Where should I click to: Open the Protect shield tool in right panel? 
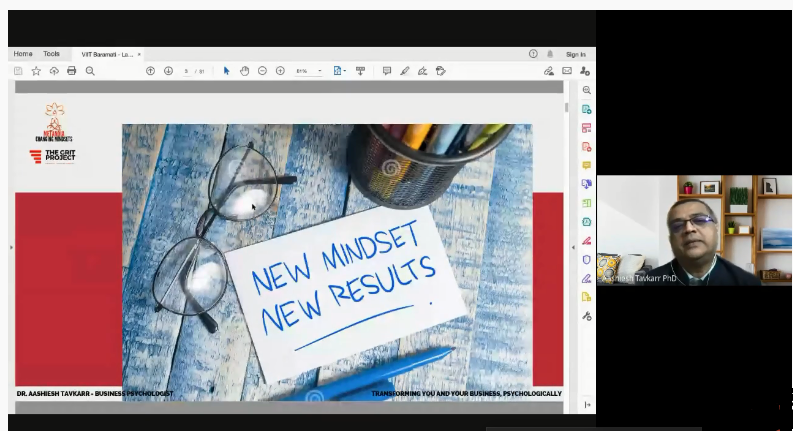tap(587, 259)
